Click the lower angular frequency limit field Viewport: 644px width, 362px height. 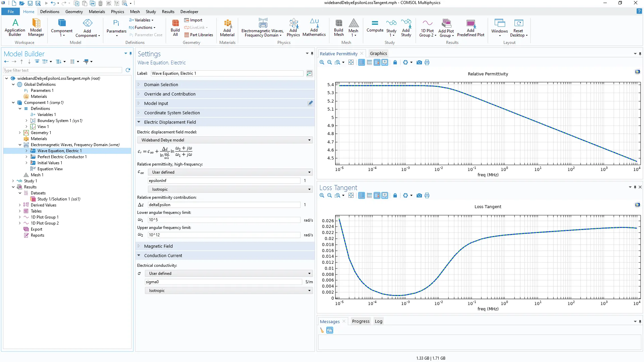[x=224, y=220]
